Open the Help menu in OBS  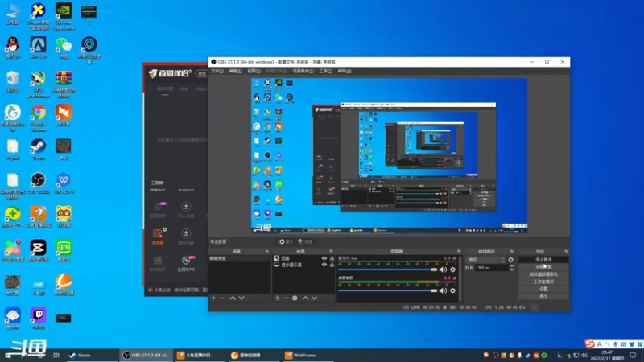(345, 71)
